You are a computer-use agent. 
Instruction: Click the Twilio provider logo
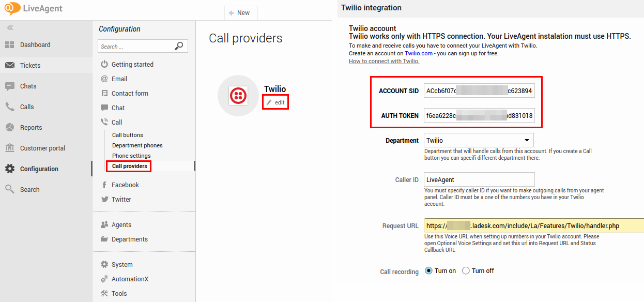point(238,96)
